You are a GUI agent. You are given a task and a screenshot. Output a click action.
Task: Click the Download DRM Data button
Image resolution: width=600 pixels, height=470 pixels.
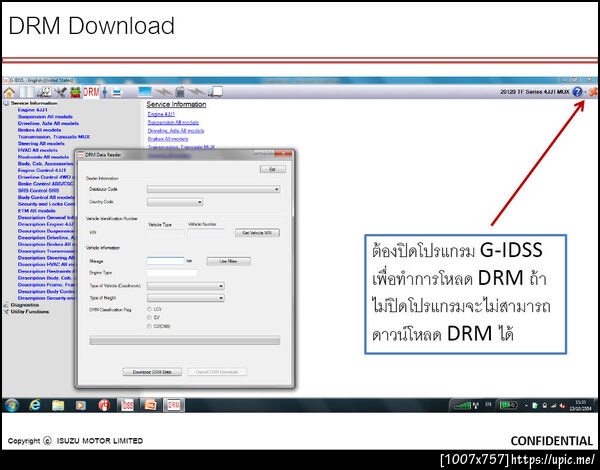[152, 372]
